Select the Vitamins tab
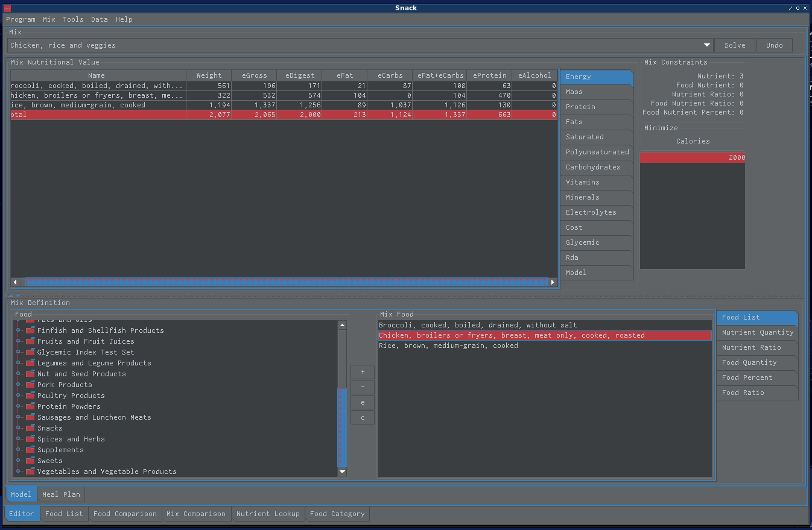Viewport: 812px width, 530px height. (x=597, y=183)
